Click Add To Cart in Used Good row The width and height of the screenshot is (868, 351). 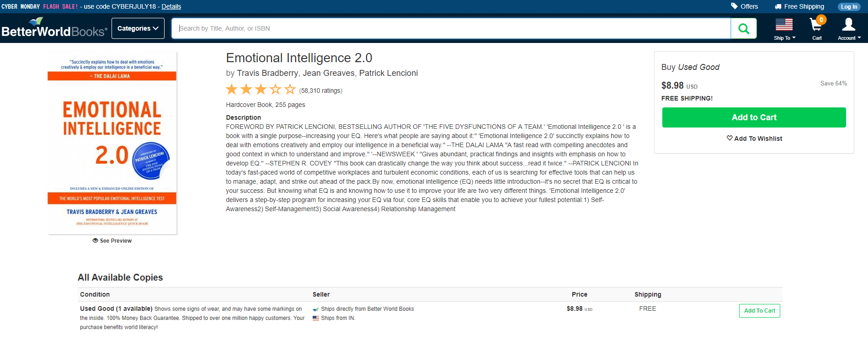point(760,311)
